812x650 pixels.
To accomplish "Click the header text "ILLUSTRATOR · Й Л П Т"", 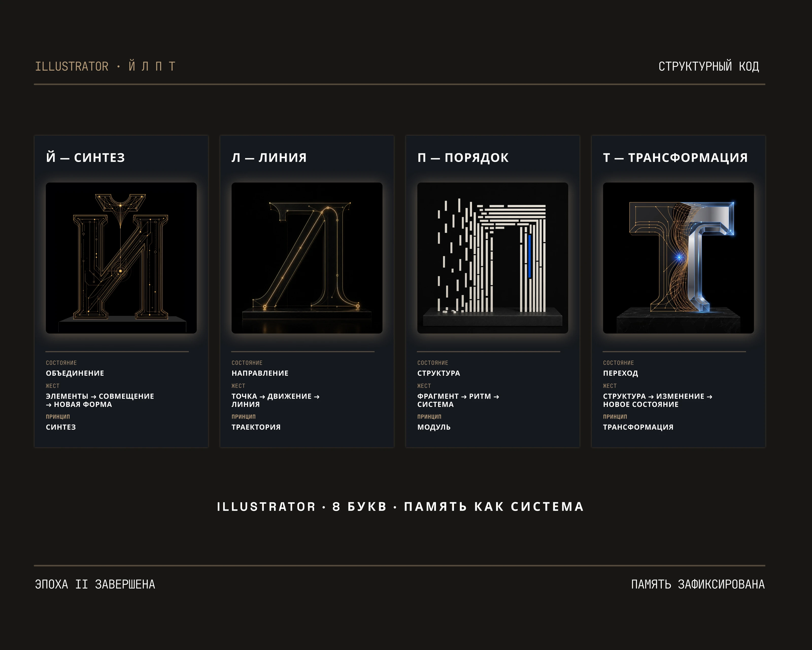I will pos(105,66).
